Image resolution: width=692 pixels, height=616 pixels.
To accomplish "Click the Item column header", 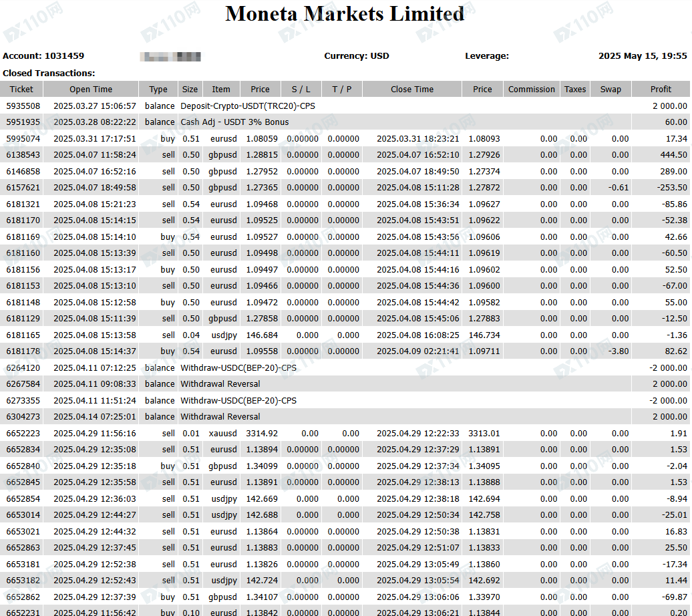I will click(221, 90).
